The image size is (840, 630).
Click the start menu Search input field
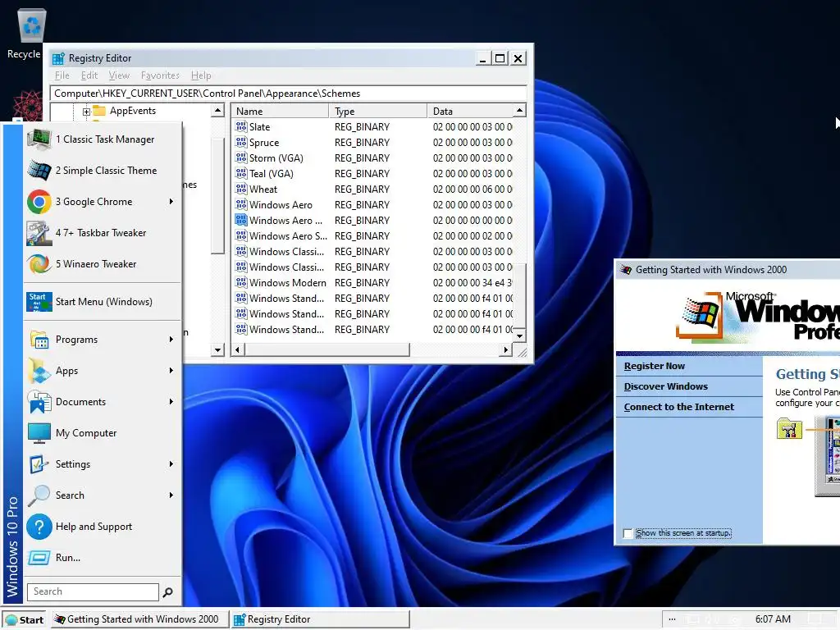pos(93,592)
